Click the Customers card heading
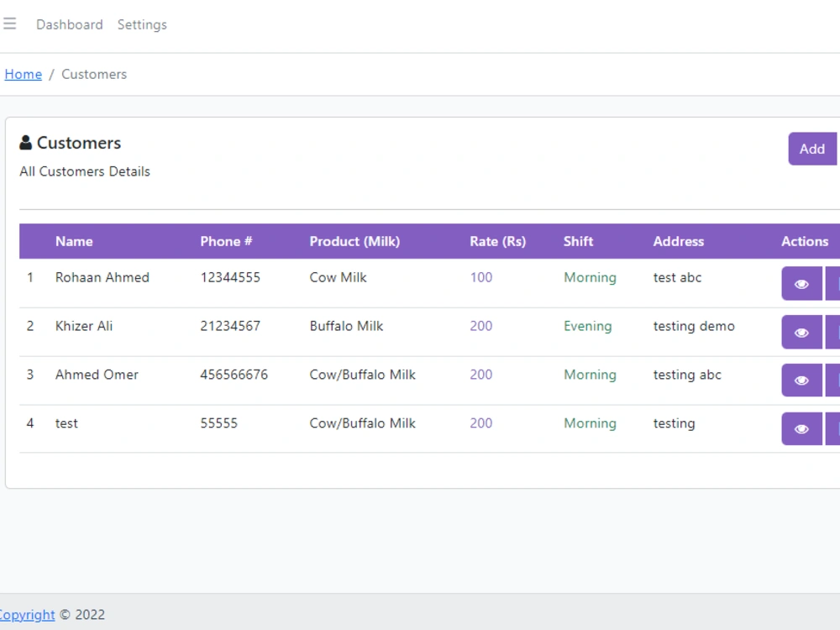 79,143
